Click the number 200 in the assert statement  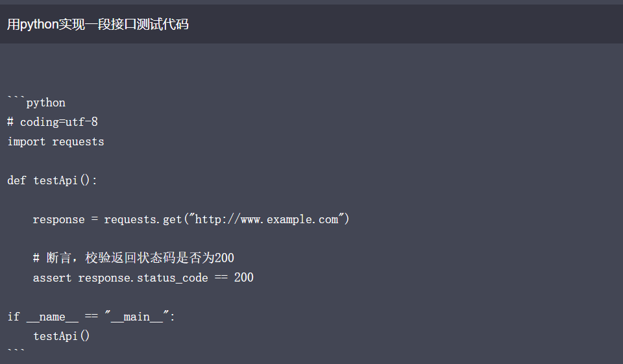243,277
